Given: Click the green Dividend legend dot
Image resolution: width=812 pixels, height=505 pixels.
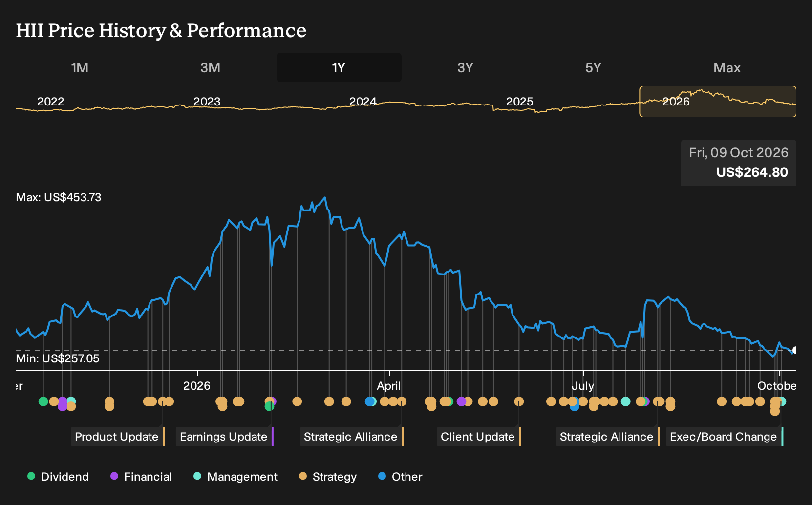Looking at the screenshot, I should [x=31, y=476].
